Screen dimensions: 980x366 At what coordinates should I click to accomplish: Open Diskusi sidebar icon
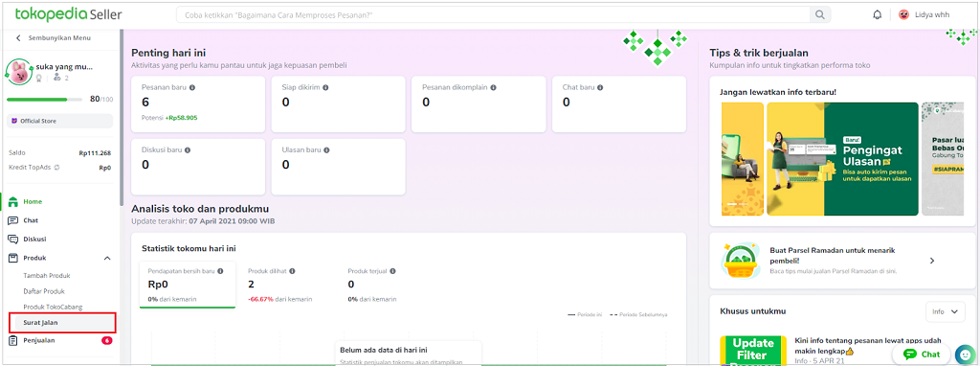[13, 239]
